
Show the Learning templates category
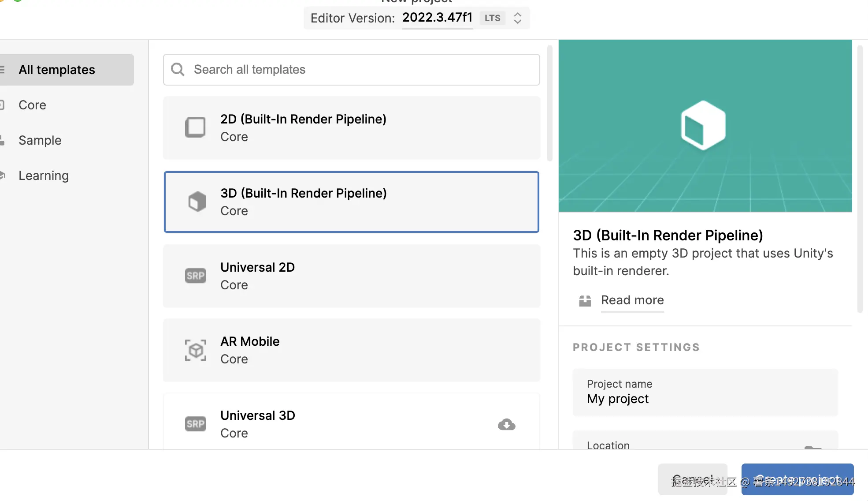tap(43, 176)
